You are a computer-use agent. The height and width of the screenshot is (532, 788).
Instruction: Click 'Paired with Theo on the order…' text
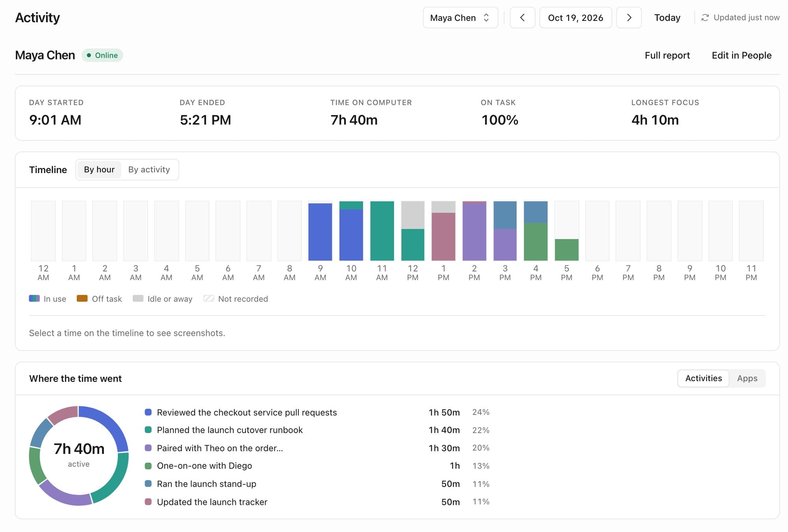(x=220, y=448)
